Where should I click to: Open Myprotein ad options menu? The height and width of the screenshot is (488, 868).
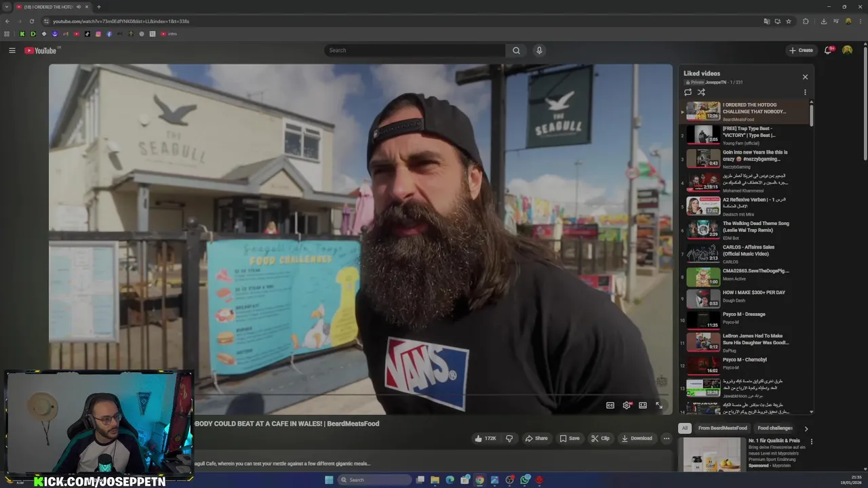point(811,442)
